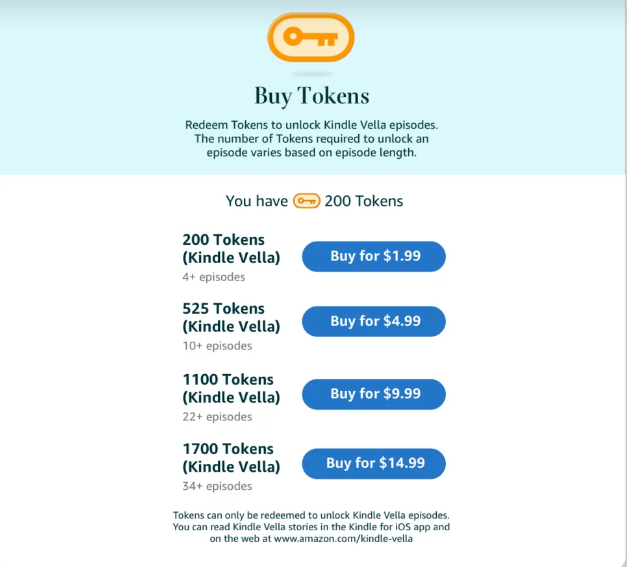Select the Buy for $9.99 button
The image size is (627, 567).
click(x=373, y=394)
